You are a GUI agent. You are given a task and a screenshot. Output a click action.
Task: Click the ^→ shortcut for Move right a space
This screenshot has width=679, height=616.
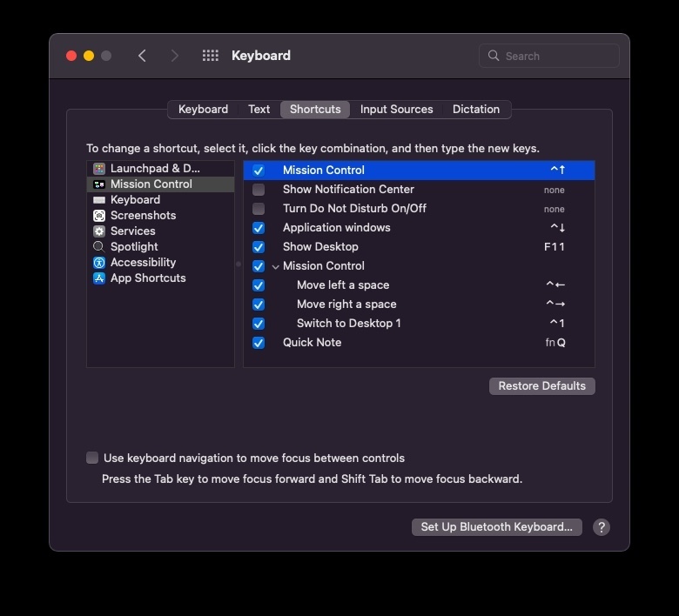coord(555,304)
